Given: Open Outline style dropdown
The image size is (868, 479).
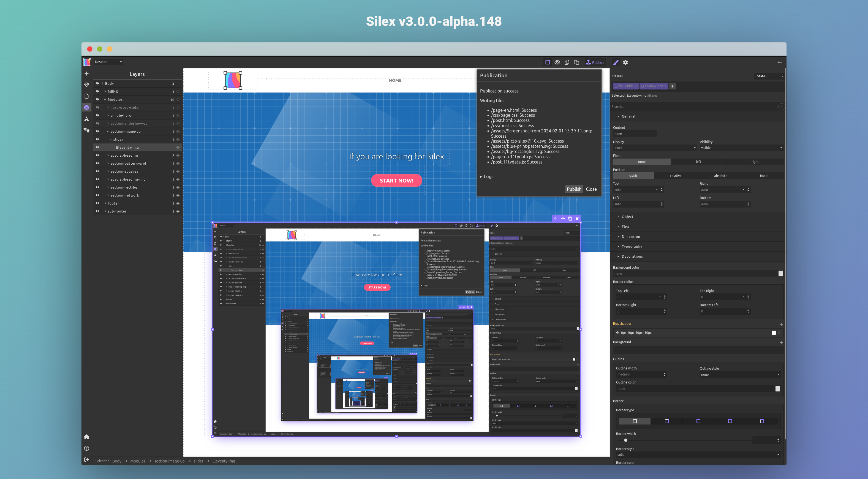Looking at the screenshot, I should tap(740, 375).
